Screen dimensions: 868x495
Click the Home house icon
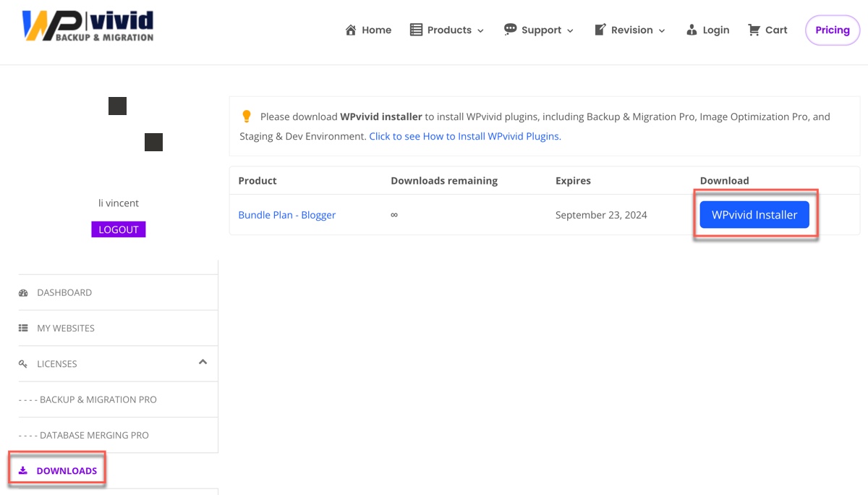coord(351,30)
